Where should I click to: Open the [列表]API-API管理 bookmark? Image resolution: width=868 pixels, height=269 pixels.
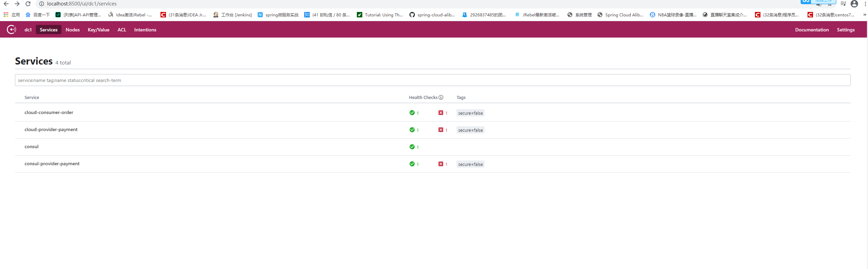pyautogui.click(x=78, y=15)
